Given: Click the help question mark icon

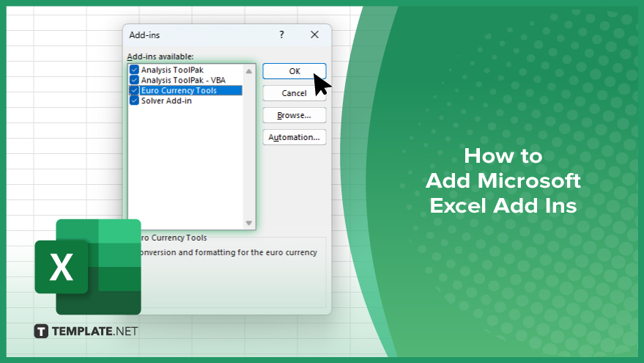Looking at the screenshot, I should pos(282,35).
